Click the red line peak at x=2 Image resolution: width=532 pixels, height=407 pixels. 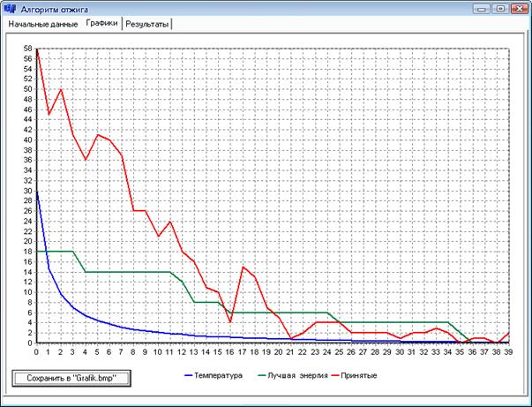pos(61,89)
